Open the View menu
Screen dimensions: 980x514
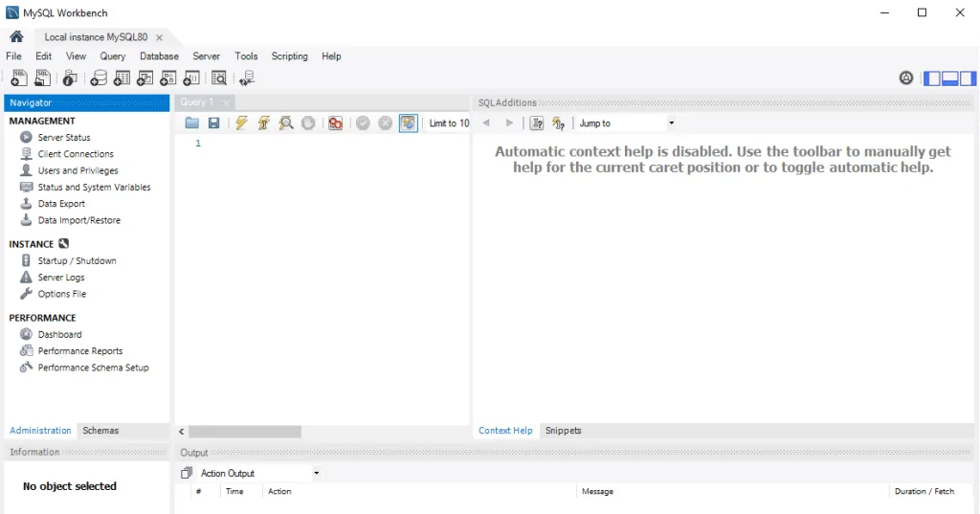[77, 56]
